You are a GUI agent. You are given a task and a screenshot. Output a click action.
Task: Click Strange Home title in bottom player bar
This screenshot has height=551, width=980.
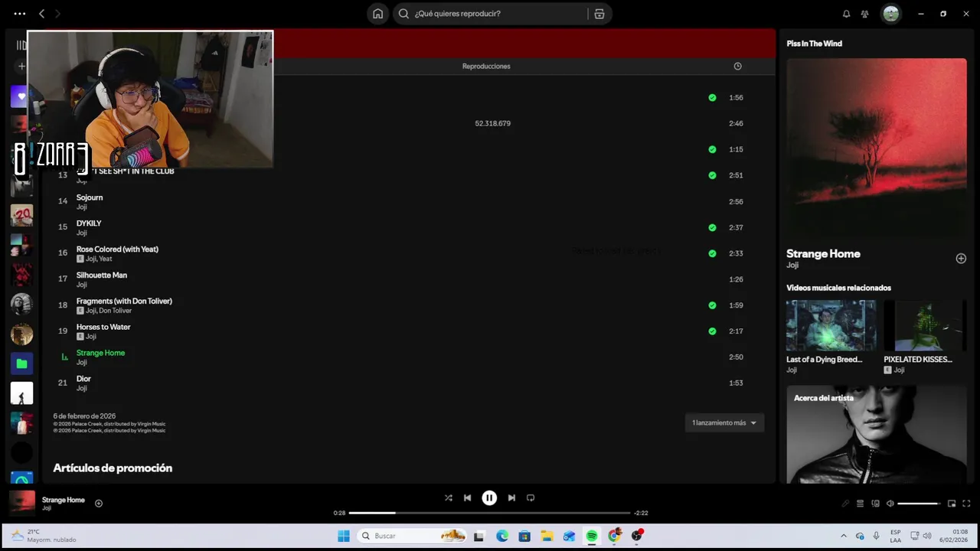pyautogui.click(x=64, y=500)
